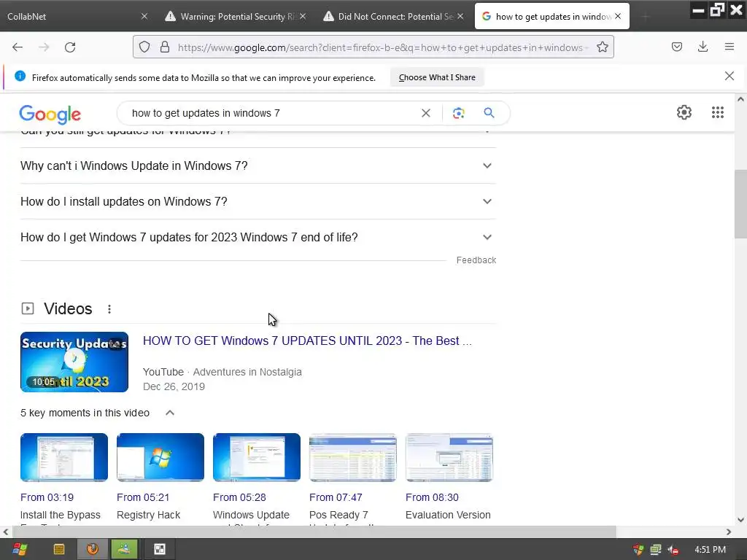Open the Google apps grid
The height and width of the screenshot is (560, 747).
pyautogui.click(x=718, y=112)
